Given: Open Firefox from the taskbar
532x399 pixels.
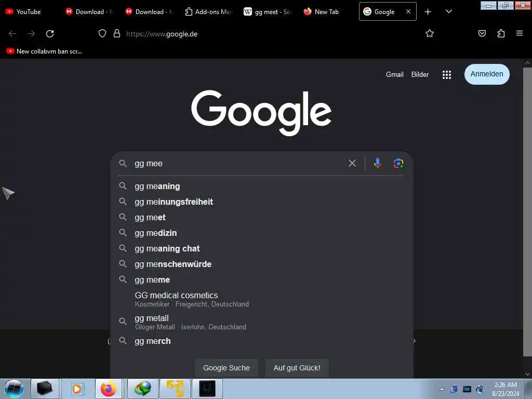Looking at the screenshot, I should tap(109, 389).
